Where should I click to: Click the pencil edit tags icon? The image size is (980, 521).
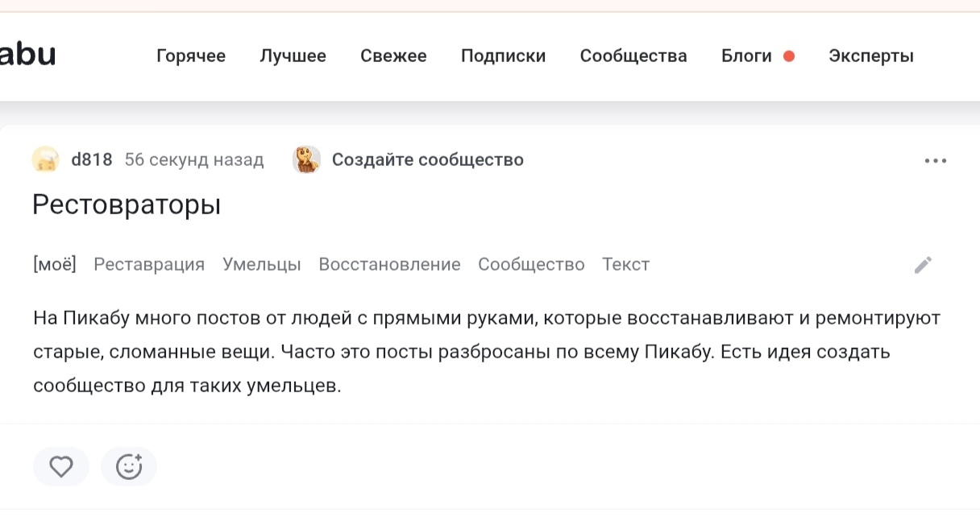pos(924,265)
